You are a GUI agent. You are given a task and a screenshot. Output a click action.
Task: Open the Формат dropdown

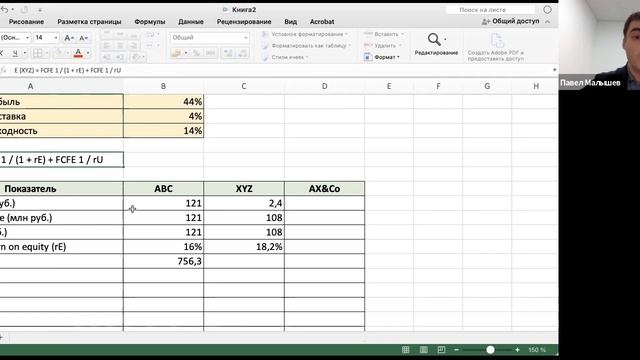tap(382, 57)
